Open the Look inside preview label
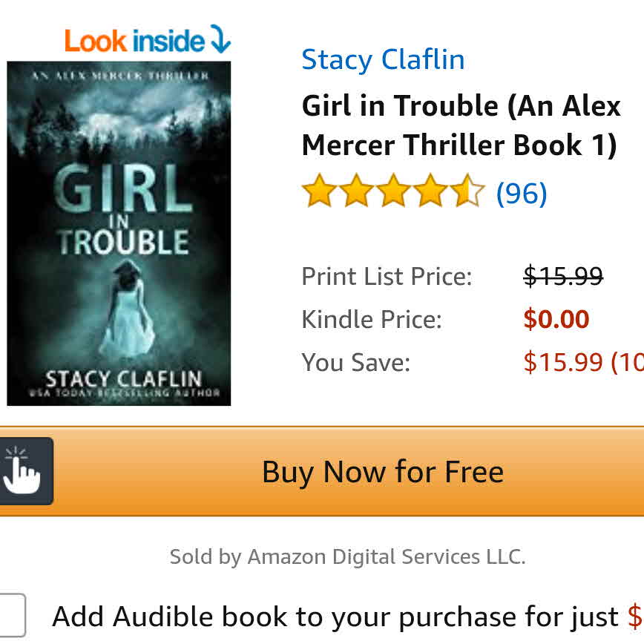The image size is (644, 644). 134,41
